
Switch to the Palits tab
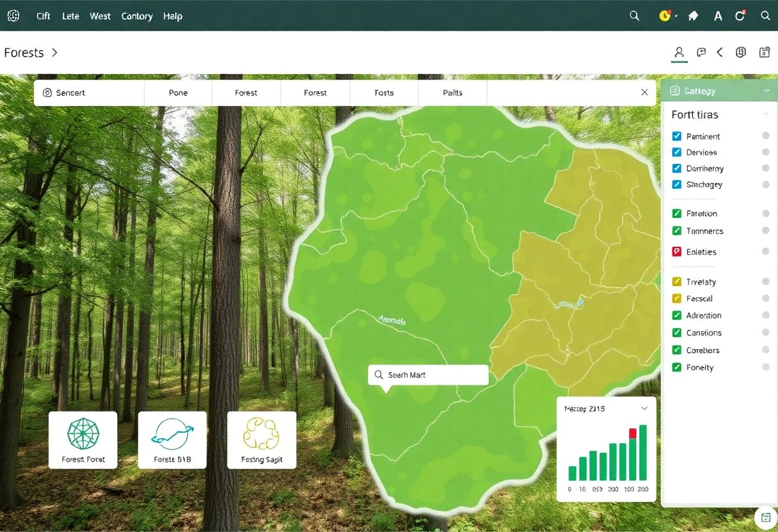pos(452,92)
